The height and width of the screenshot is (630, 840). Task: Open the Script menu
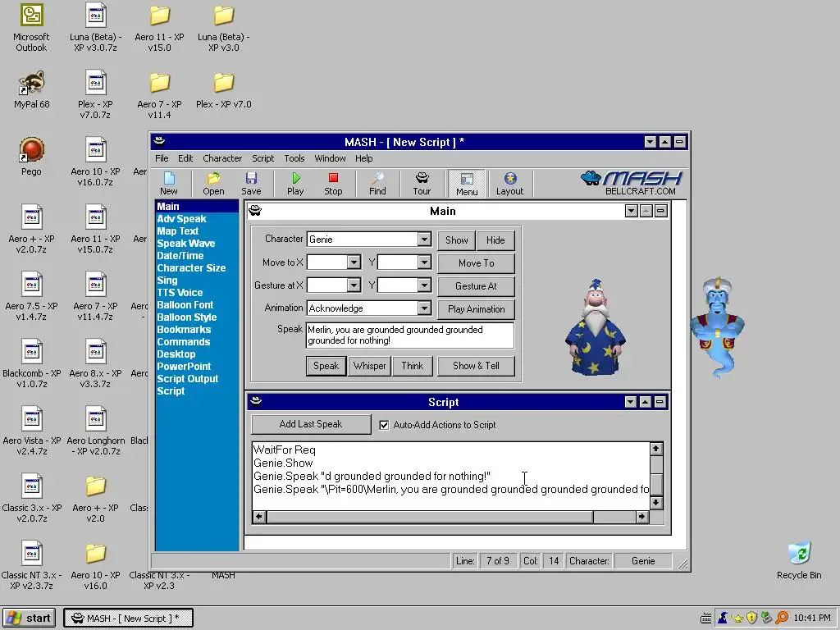(x=263, y=158)
